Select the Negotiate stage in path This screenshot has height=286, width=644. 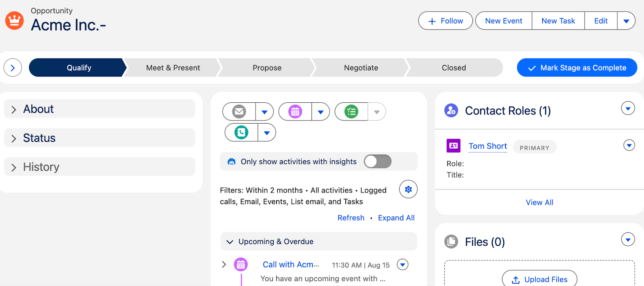pyautogui.click(x=361, y=68)
